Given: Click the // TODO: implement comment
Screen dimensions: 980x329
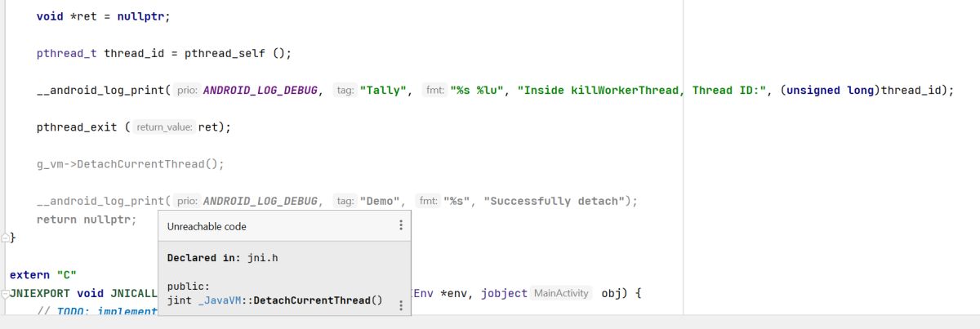Looking at the screenshot, I should [x=97, y=312].
